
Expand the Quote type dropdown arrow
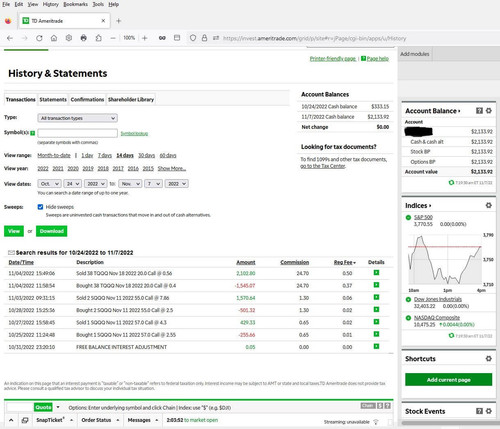coord(58,407)
